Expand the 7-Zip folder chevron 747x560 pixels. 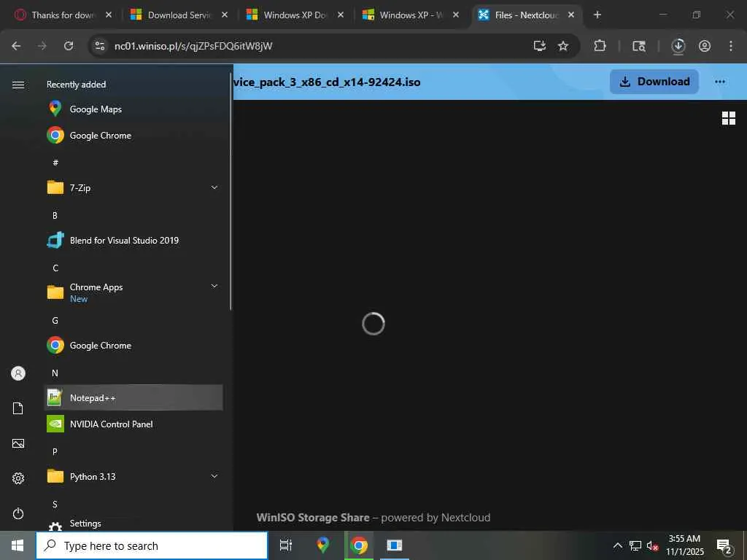pos(214,187)
